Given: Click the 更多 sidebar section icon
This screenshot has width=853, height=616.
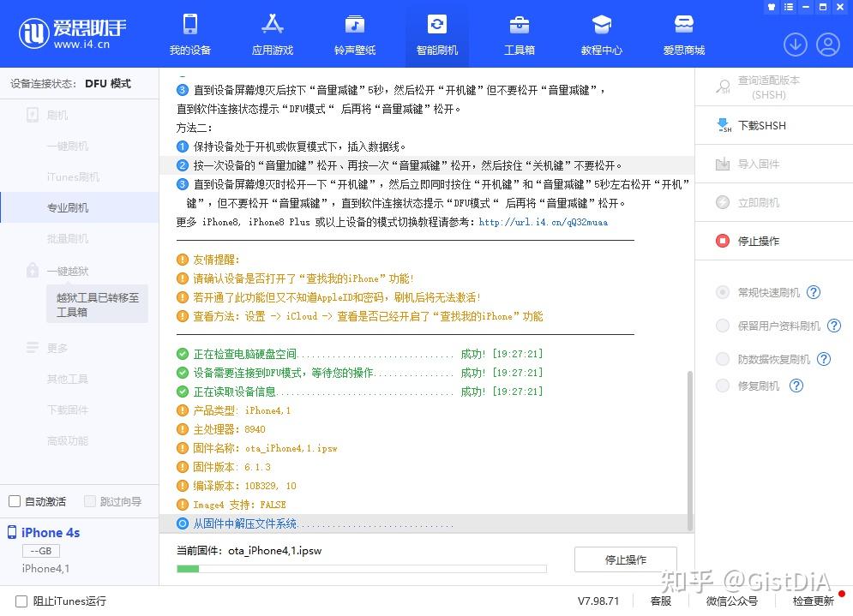Looking at the screenshot, I should pos(33,348).
